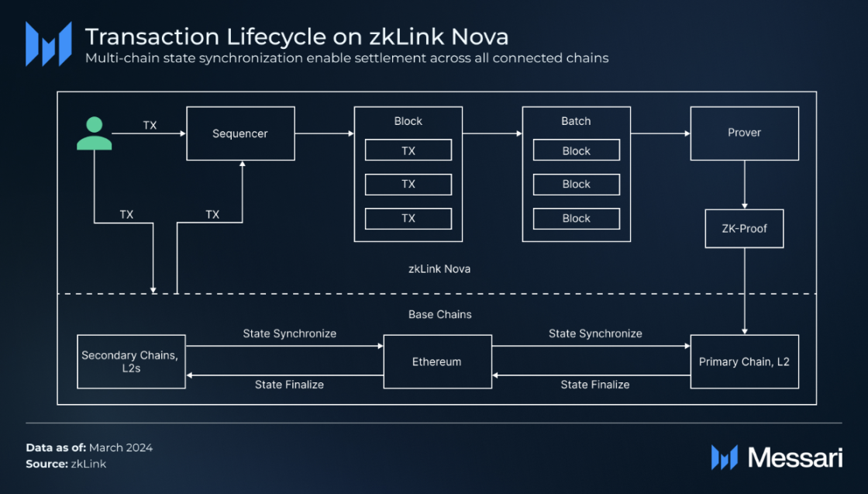Click the second TX box inside Block

pyautogui.click(x=408, y=185)
